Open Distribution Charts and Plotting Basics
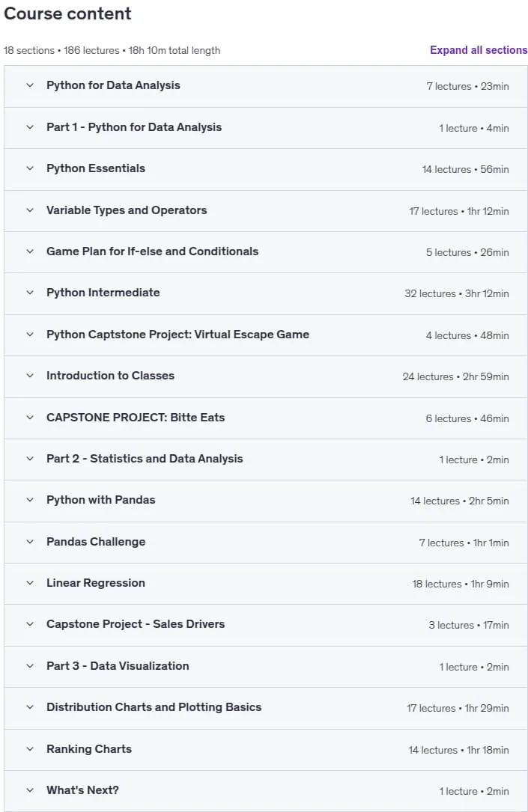Image resolution: width=528 pixels, height=812 pixels. coord(154,707)
